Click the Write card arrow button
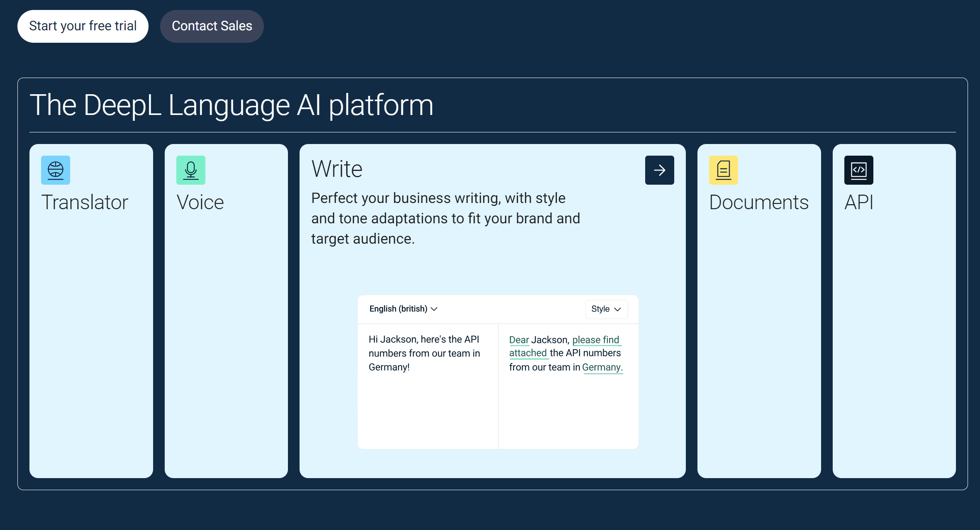The height and width of the screenshot is (530, 980). pos(659,170)
